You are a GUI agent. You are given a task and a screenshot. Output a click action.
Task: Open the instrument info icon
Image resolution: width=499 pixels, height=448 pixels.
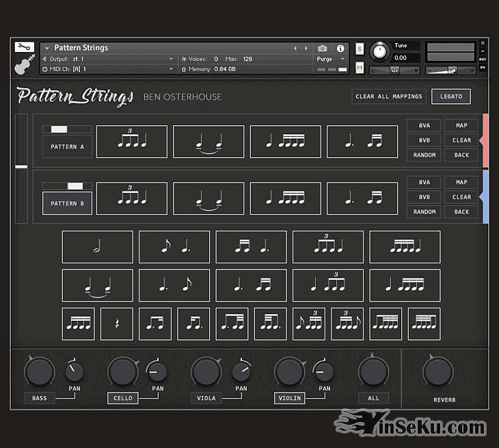340,49
